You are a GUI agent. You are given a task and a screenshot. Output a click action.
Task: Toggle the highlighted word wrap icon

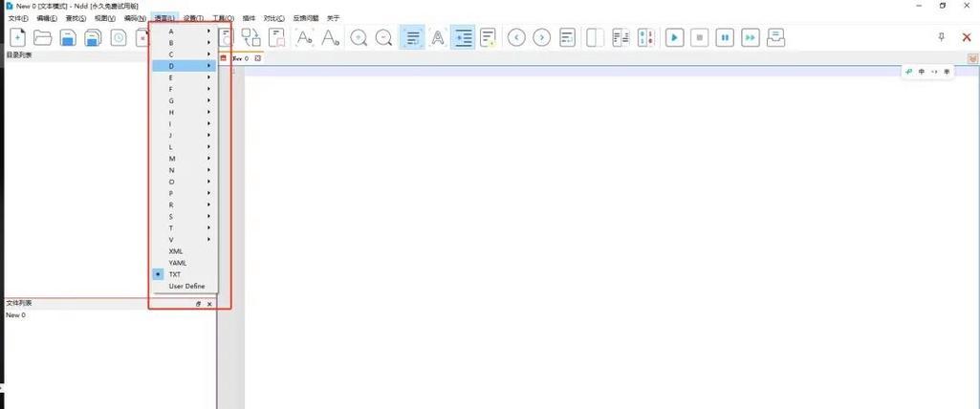tap(412, 37)
